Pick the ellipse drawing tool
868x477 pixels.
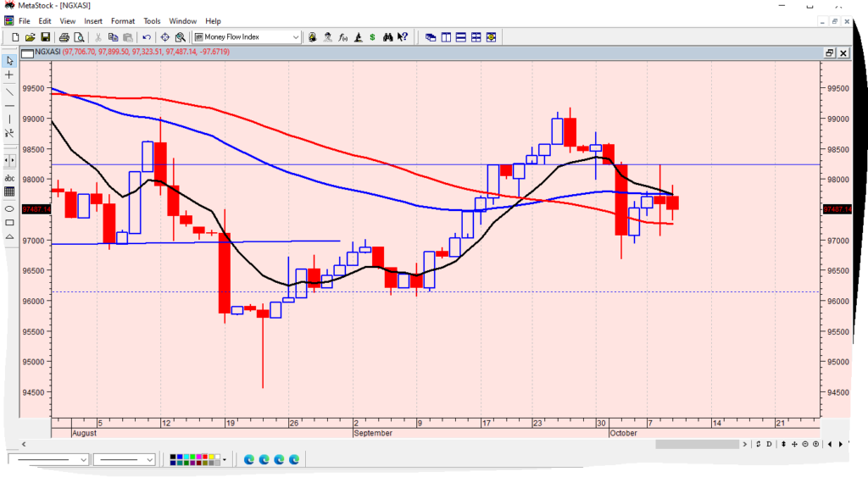click(x=9, y=208)
